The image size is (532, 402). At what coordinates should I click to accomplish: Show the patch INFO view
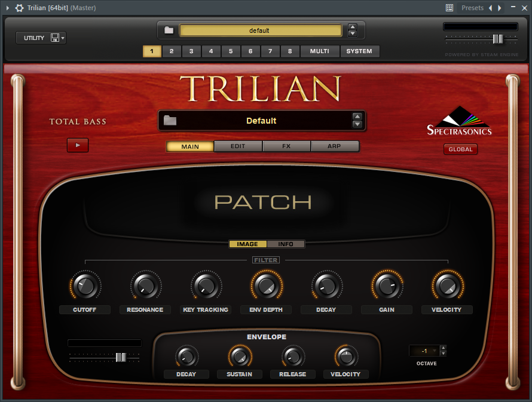click(286, 244)
